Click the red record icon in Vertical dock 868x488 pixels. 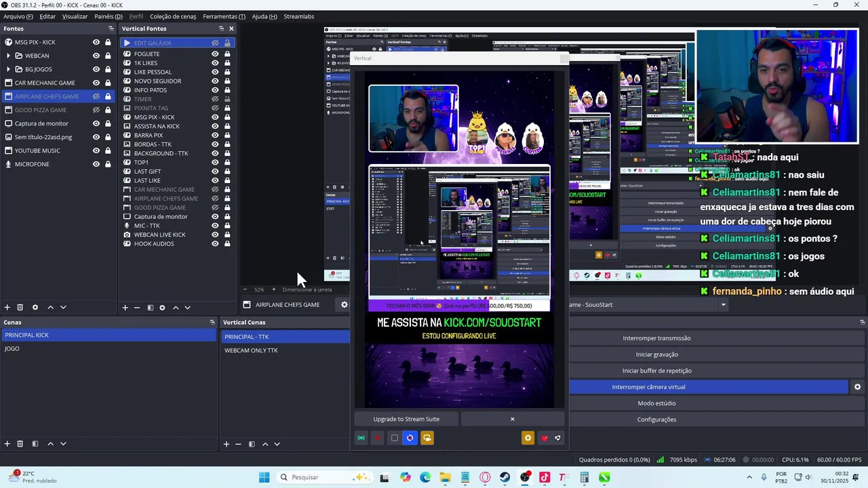click(x=378, y=438)
